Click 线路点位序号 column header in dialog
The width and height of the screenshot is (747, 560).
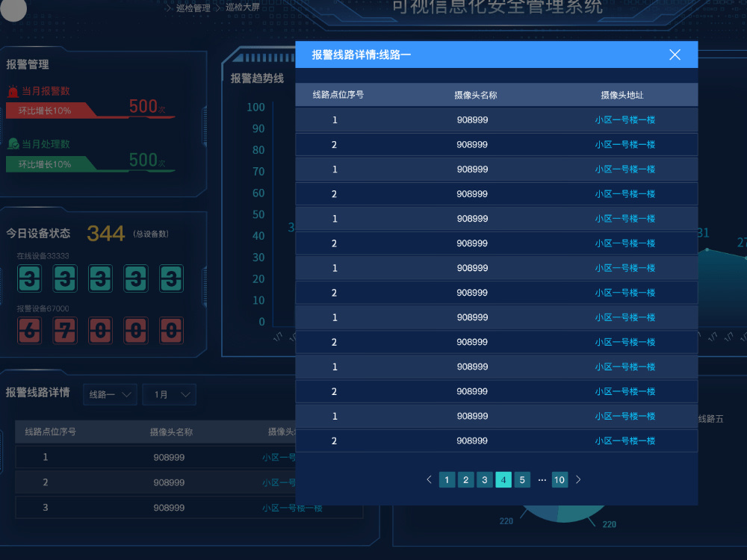point(338,95)
